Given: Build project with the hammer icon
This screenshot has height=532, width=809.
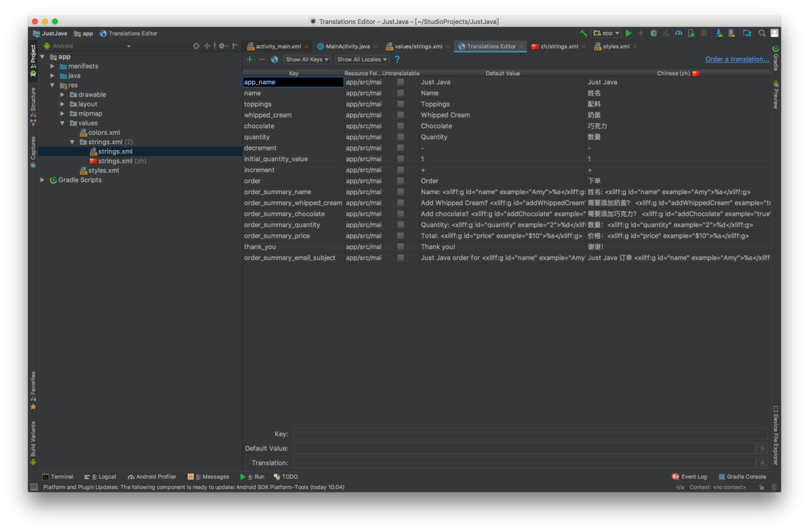Looking at the screenshot, I should pyautogui.click(x=583, y=33).
